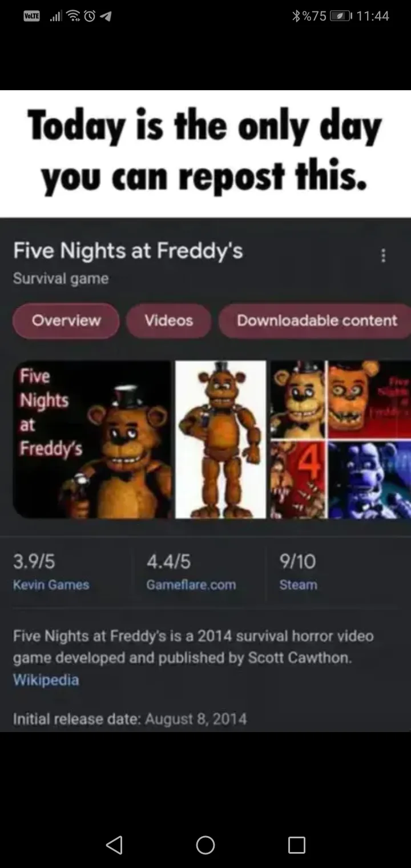
Task: Open the Steam rating link
Action: 298,585
